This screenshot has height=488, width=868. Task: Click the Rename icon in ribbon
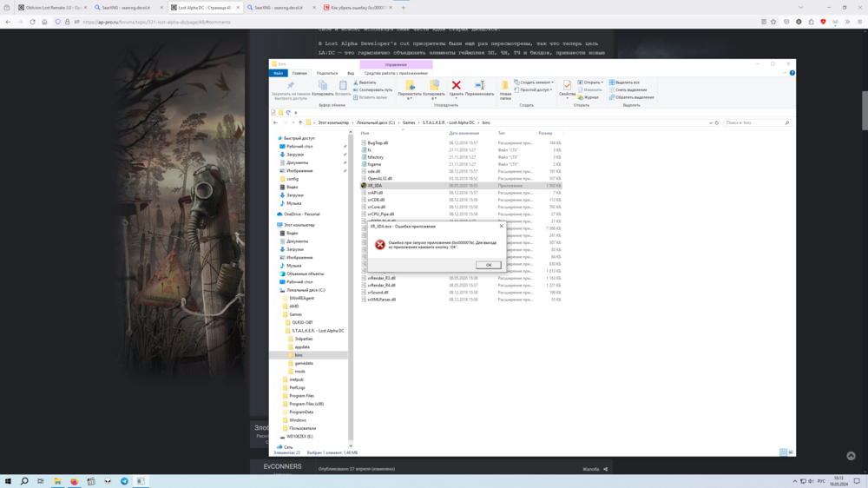click(479, 86)
